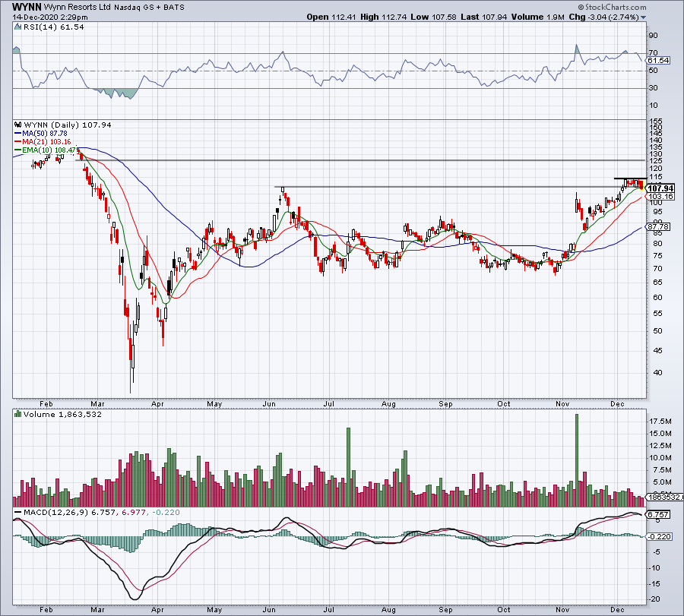Click the Mar label under the price chart
Image resolution: width=684 pixels, height=616 pixels.
point(97,403)
